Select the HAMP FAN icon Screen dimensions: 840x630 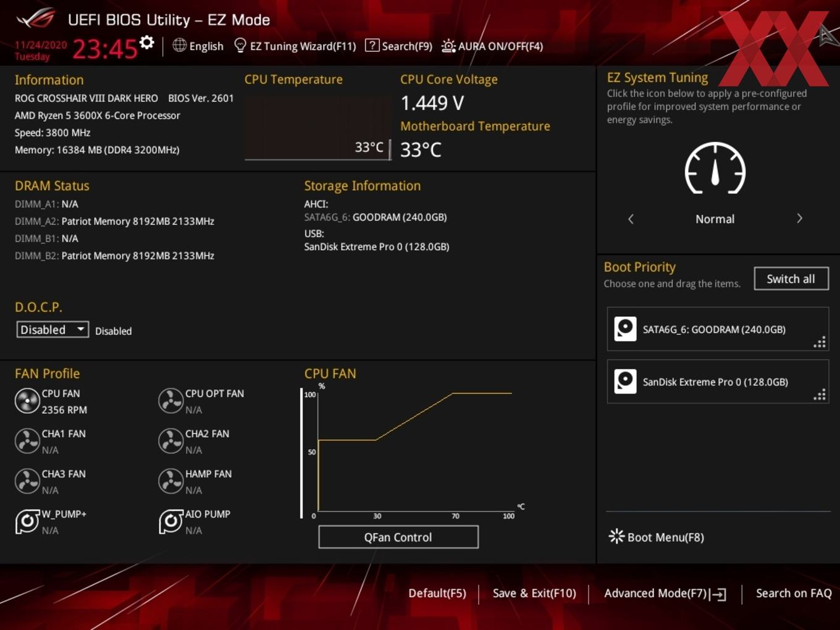[170, 481]
